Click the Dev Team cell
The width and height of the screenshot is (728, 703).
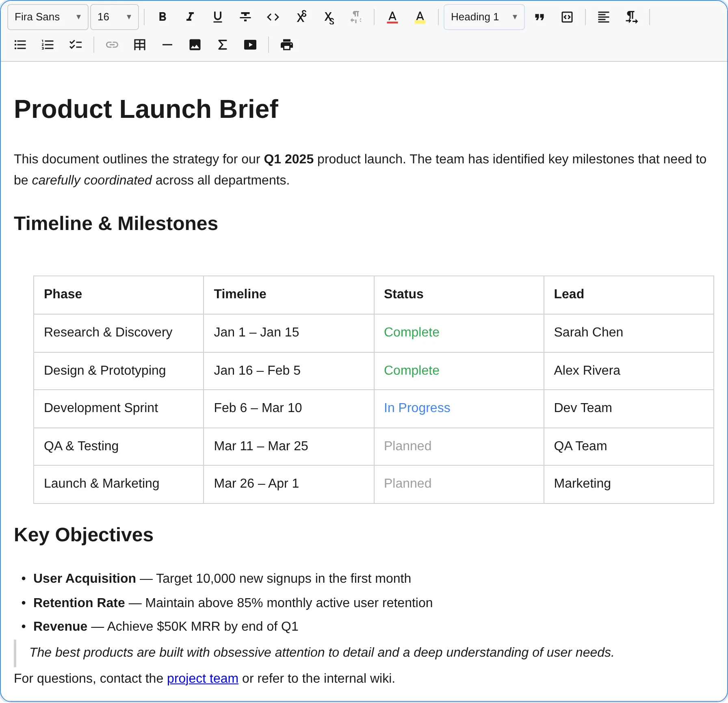[629, 408]
